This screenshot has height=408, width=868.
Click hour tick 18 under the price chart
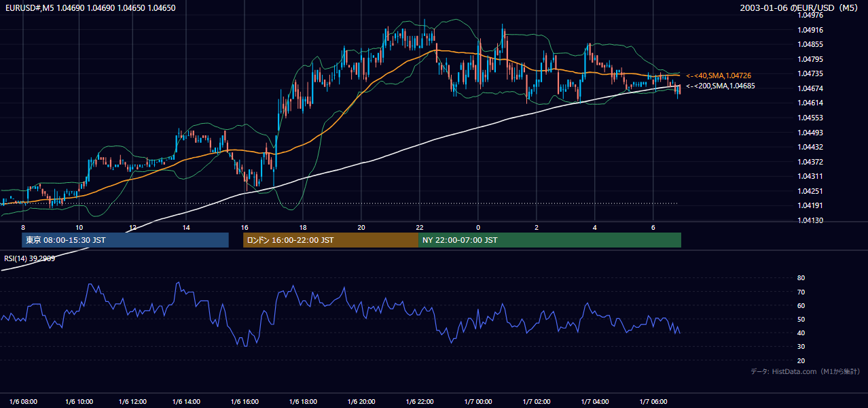pyautogui.click(x=303, y=227)
